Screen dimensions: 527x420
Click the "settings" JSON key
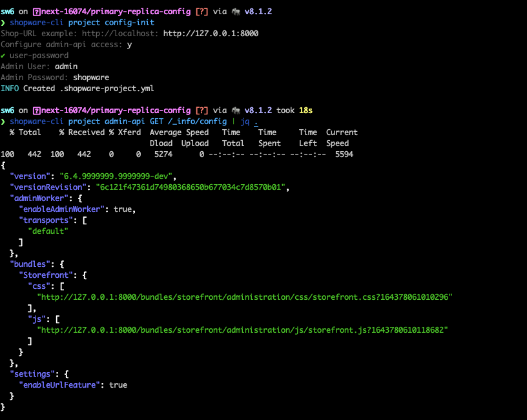(x=32, y=374)
